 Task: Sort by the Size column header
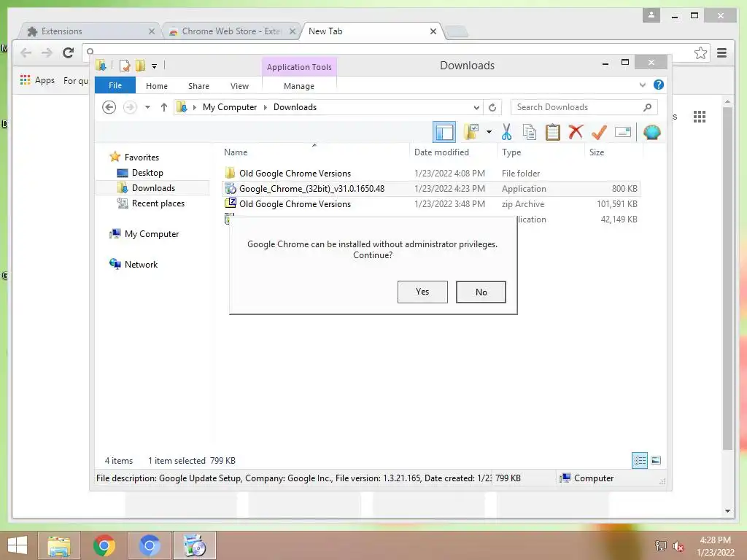pyautogui.click(x=614, y=152)
